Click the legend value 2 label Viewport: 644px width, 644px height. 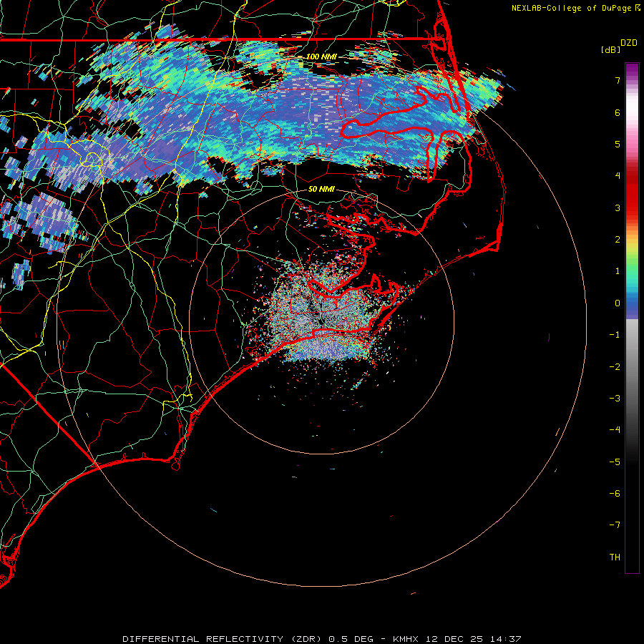pos(618,240)
